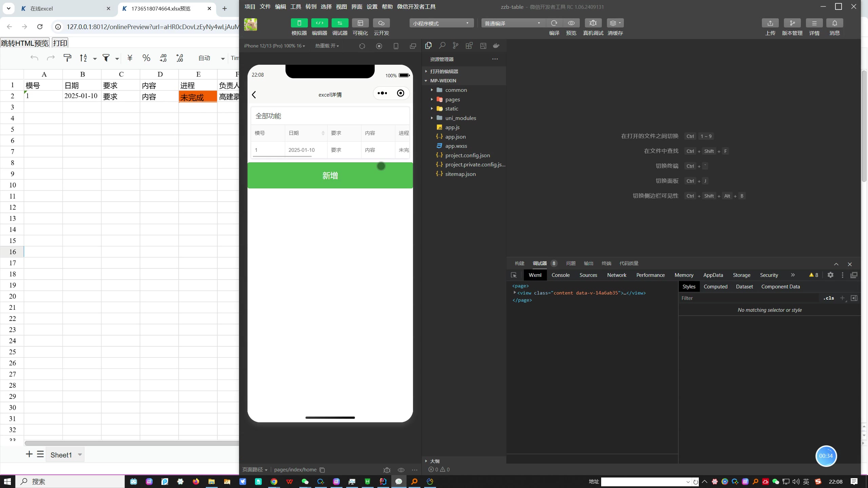Toggle the simulator phone frame icon

point(396,46)
